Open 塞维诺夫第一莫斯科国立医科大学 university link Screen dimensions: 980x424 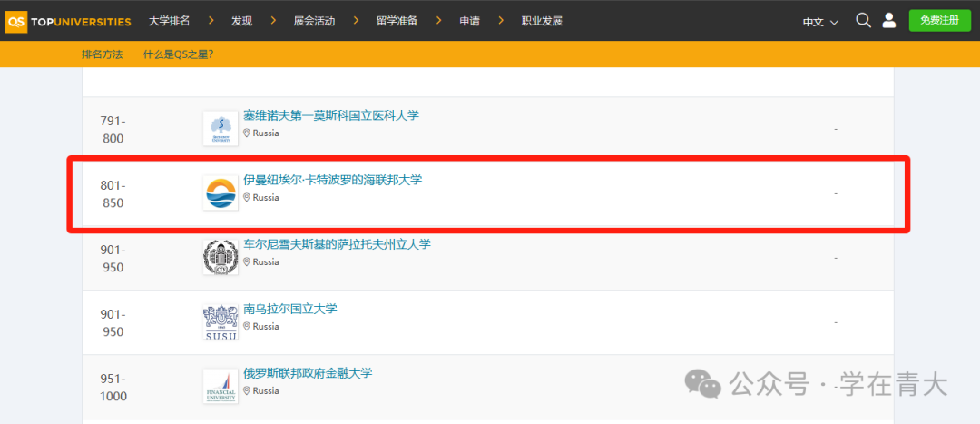point(331,115)
